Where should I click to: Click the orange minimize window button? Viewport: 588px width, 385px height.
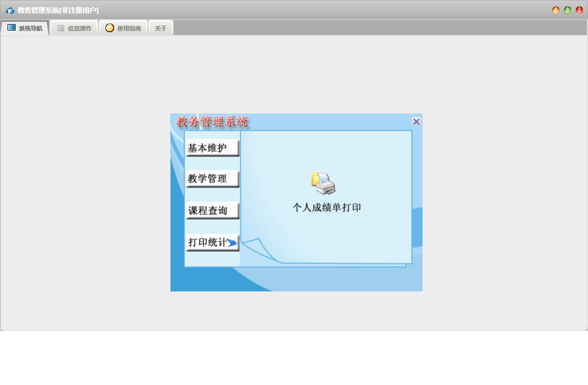(556, 10)
